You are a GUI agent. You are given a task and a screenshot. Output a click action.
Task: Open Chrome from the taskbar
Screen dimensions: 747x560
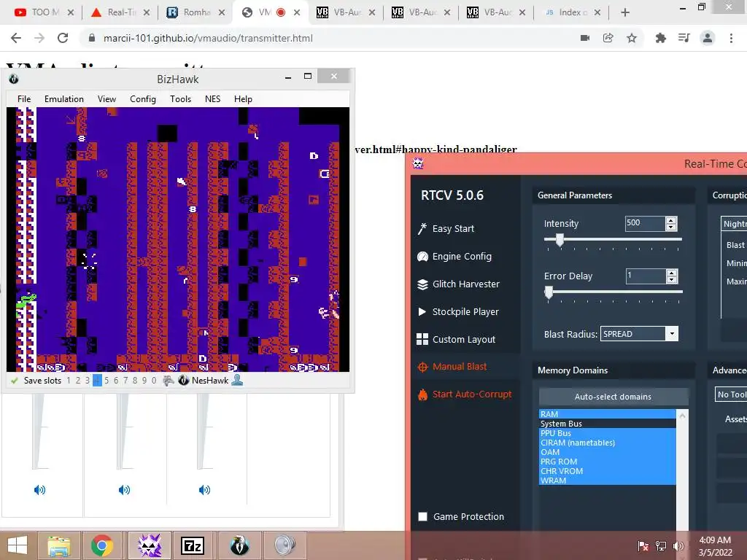click(102, 545)
